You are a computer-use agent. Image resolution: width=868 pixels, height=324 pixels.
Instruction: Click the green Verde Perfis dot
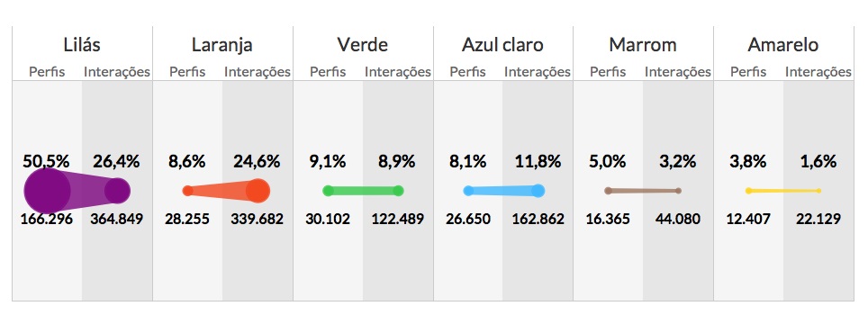tap(329, 191)
